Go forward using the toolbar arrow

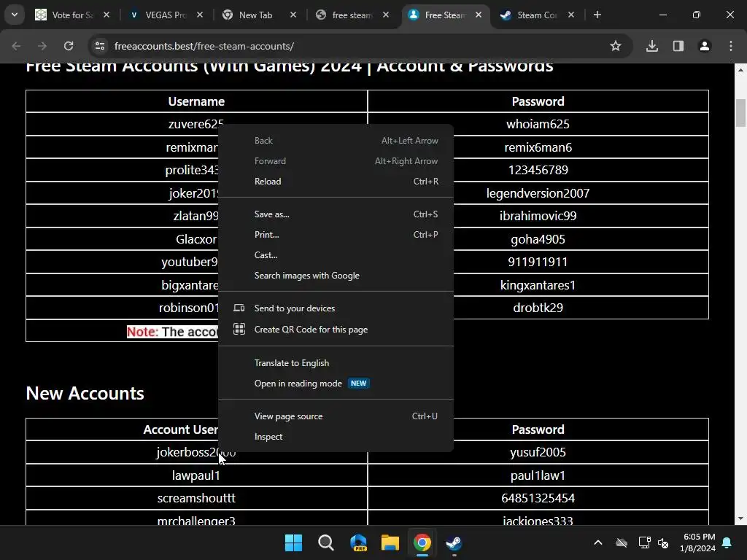pos(42,46)
